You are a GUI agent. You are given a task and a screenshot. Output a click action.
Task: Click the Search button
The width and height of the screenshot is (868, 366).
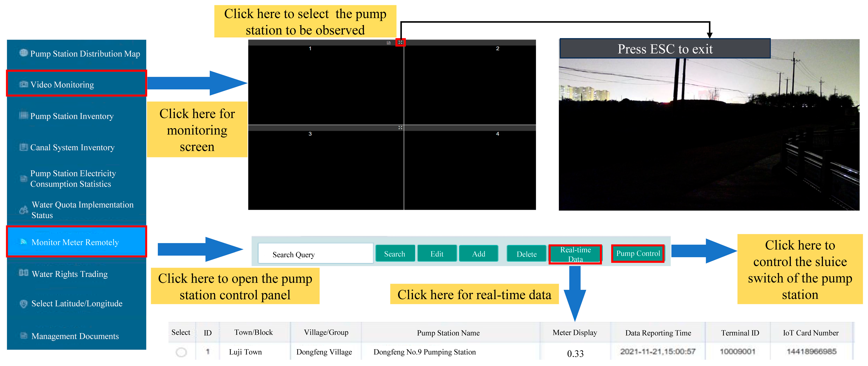tap(395, 254)
